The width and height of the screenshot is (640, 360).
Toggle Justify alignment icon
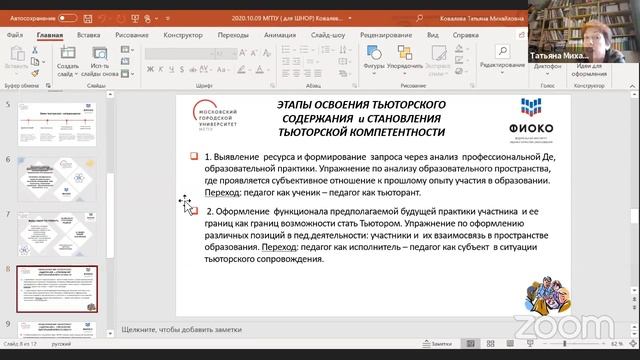coord(318,74)
